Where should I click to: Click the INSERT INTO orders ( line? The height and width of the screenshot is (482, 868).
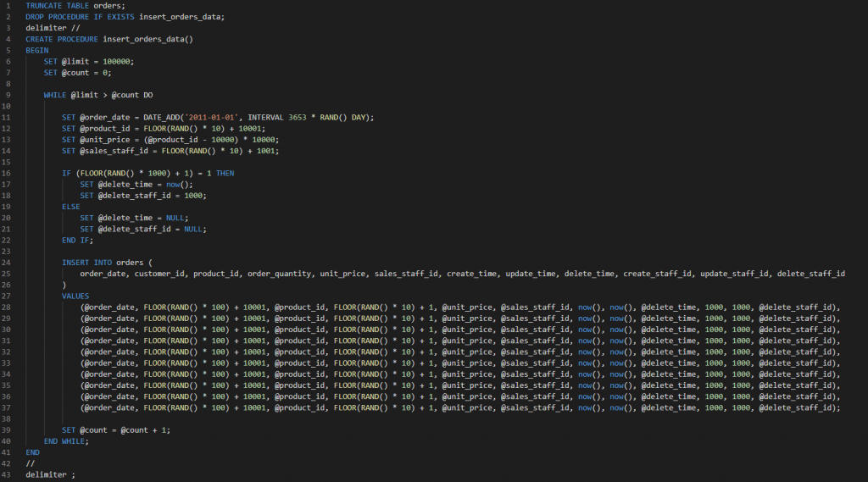108,262
